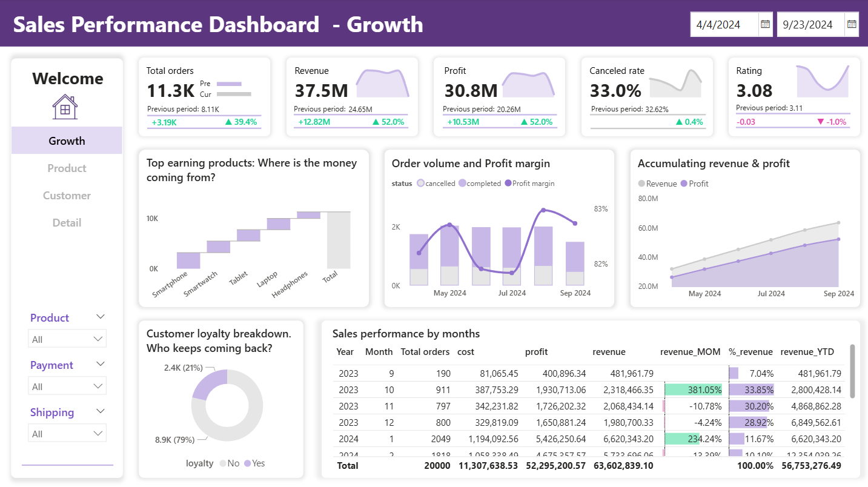
Task: Open the end date calendar picker icon
Action: coord(852,24)
